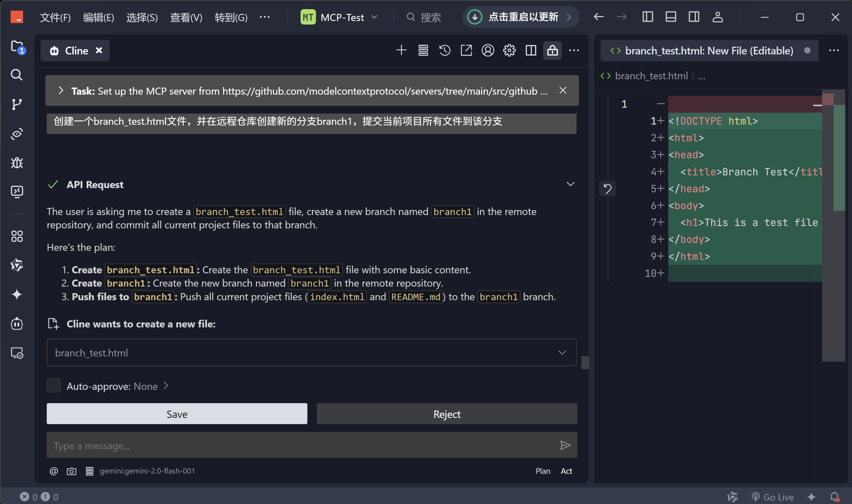Image resolution: width=852 pixels, height=504 pixels.
Task: Switch Cline to Act mode
Action: click(566, 471)
